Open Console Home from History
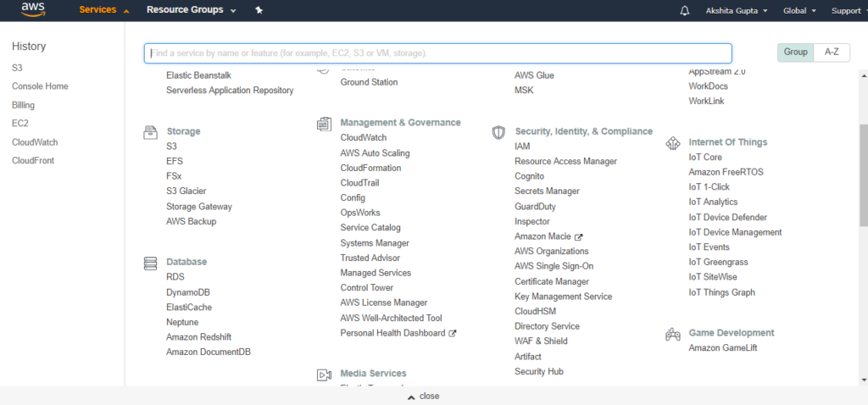This screenshot has height=405, width=868. tap(40, 86)
